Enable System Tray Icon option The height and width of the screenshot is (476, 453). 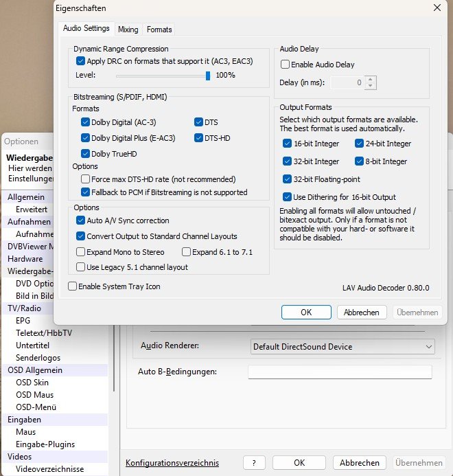(x=73, y=286)
